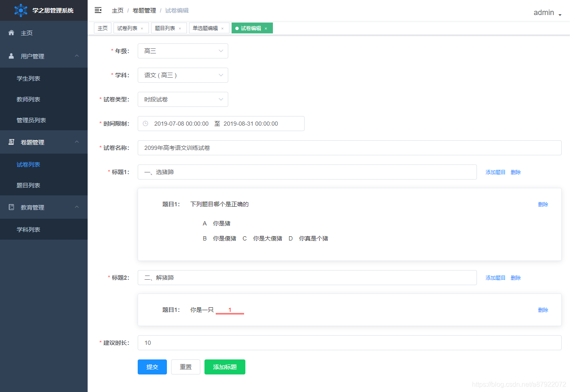This screenshot has width=570, height=392.
Task: Open 试卷列表 in the sidebar
Action: 44,164
